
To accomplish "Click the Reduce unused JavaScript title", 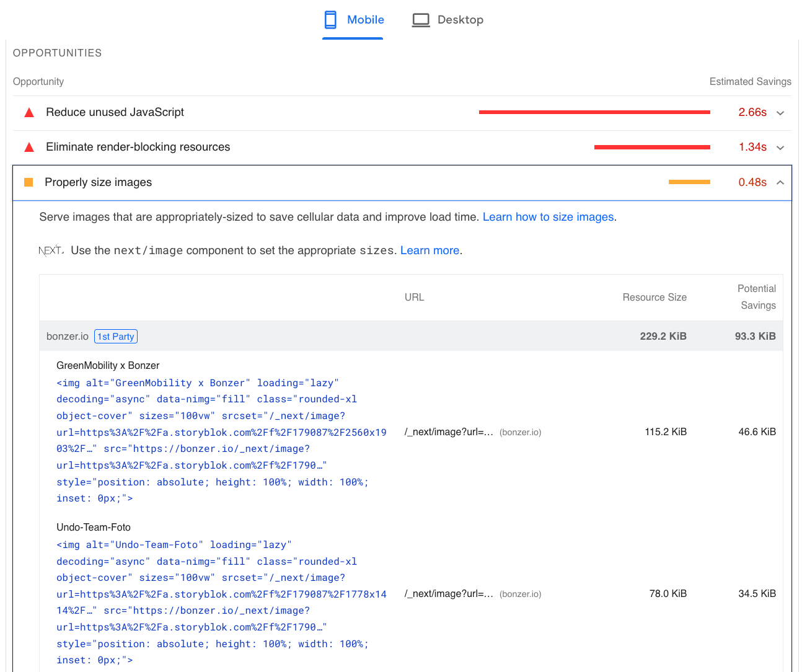I will click(115, 112).
